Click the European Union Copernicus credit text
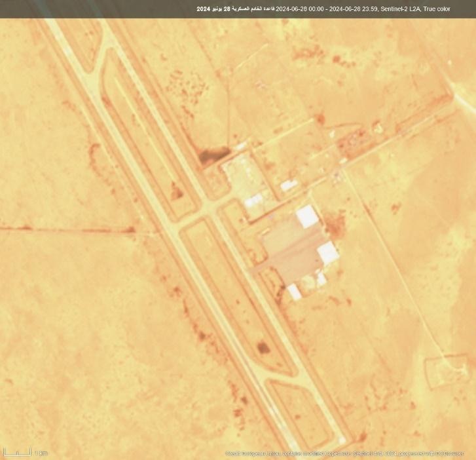Image resolution: width=476 pixels, height=460 pixels. 348,453
